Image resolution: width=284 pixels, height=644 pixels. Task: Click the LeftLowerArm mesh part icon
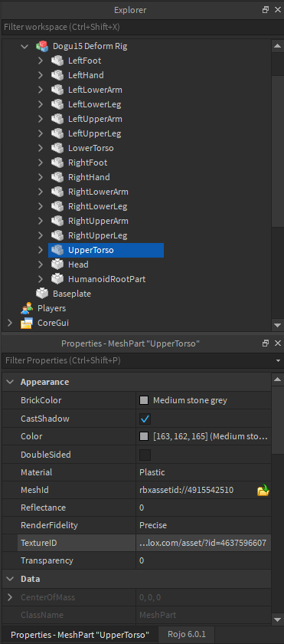pos(57,90)
